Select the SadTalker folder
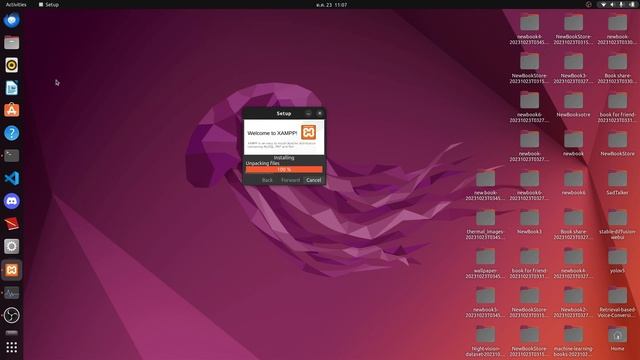 tap(617, 182)
